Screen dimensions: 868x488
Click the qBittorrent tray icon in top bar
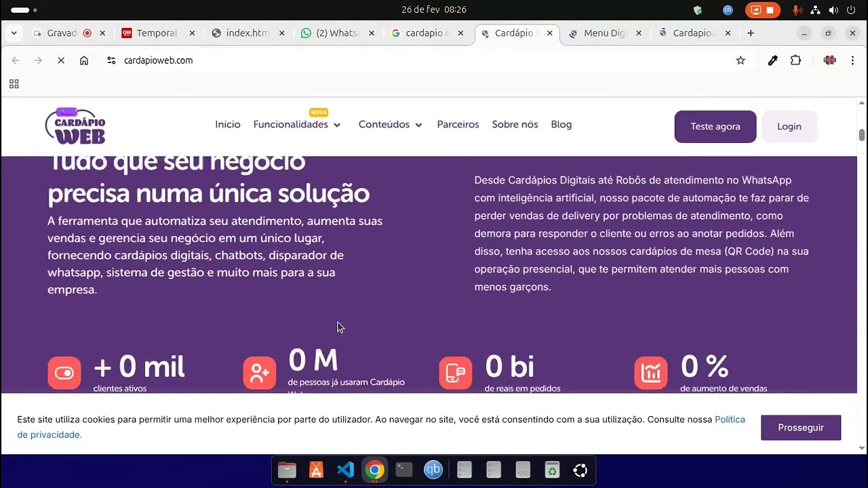coord(728,10)
